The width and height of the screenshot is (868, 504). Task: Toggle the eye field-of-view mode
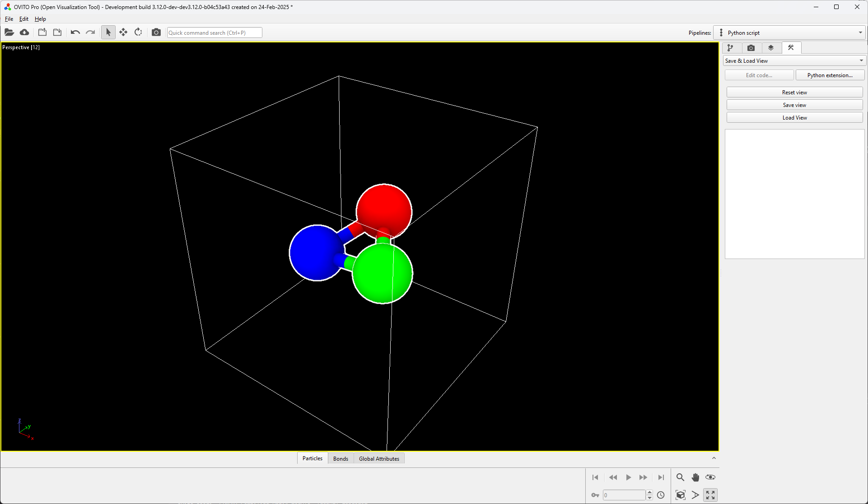coord(710,477)
